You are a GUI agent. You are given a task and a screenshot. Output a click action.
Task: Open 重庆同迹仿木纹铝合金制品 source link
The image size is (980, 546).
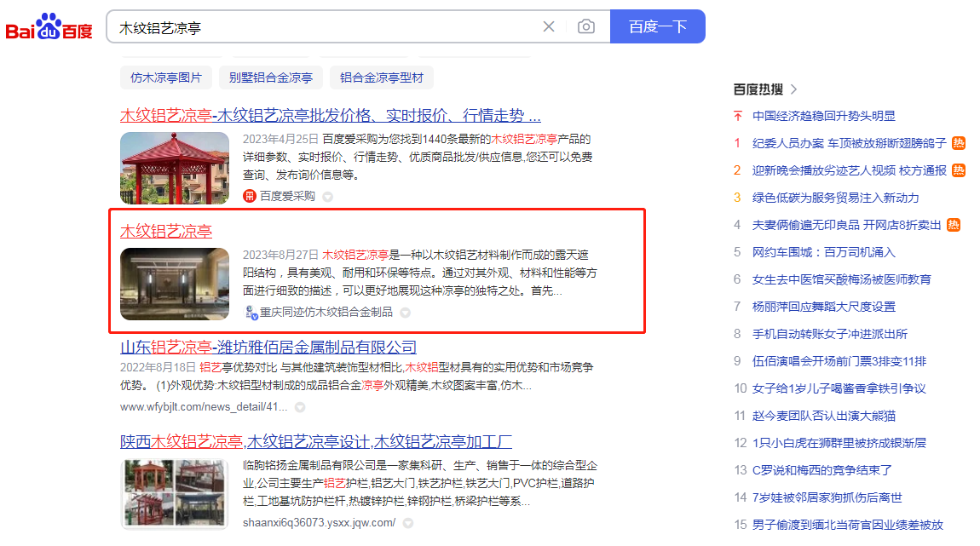click(326, 312)
